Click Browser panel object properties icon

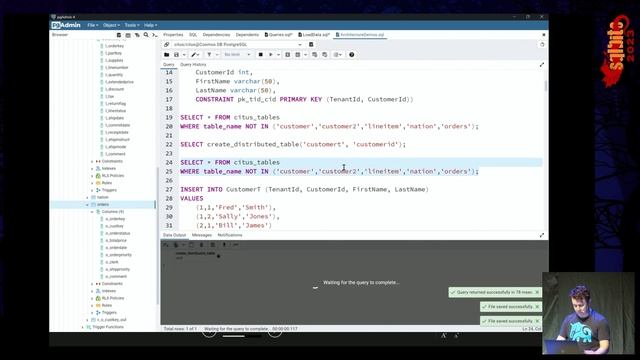[119, 35]
